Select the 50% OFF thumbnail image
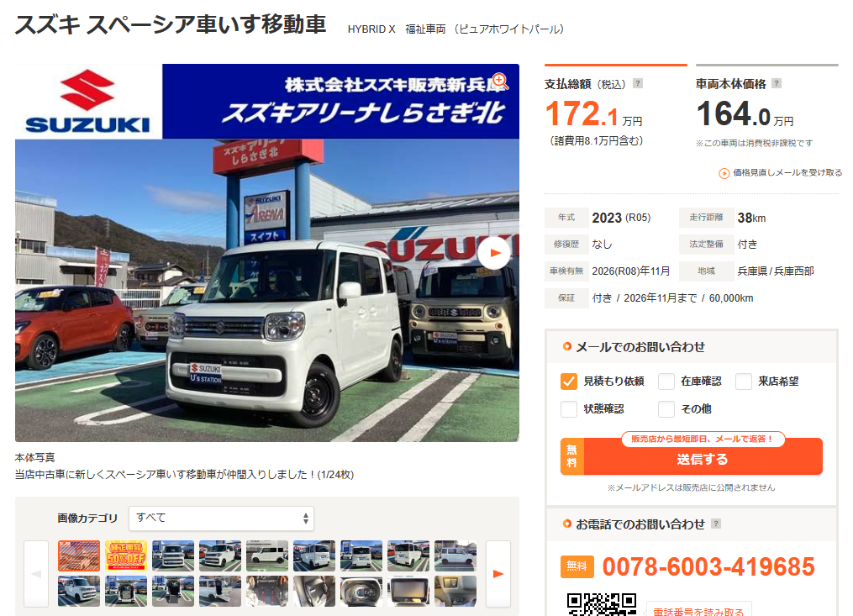 pyautogui.click(x=126, y=555)
